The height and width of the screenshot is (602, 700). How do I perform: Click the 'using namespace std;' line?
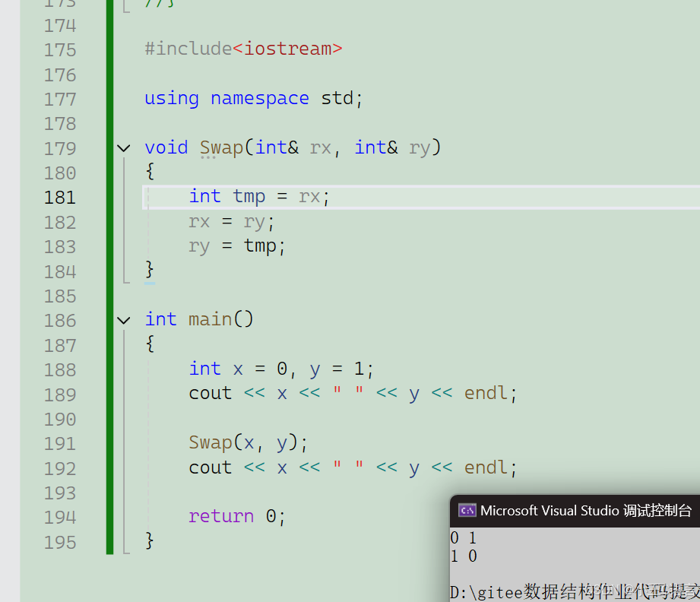pyautogui.click(x=253, y=98)
